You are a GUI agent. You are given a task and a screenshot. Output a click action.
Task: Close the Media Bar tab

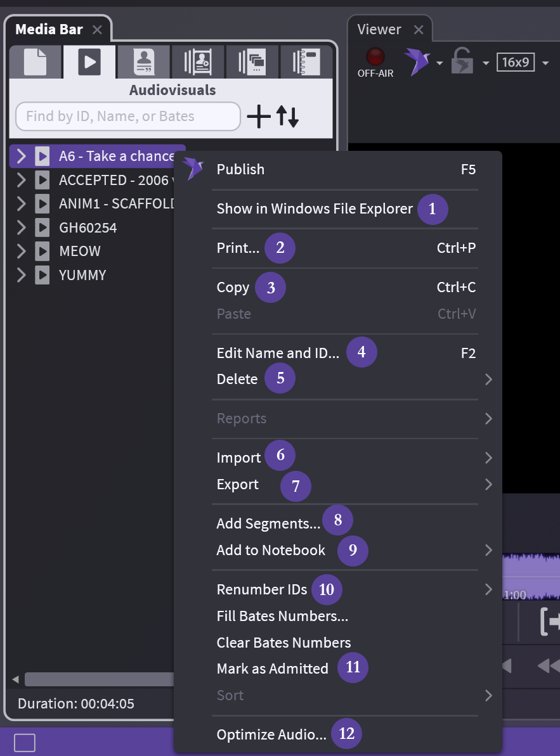[x=97, y=29]
